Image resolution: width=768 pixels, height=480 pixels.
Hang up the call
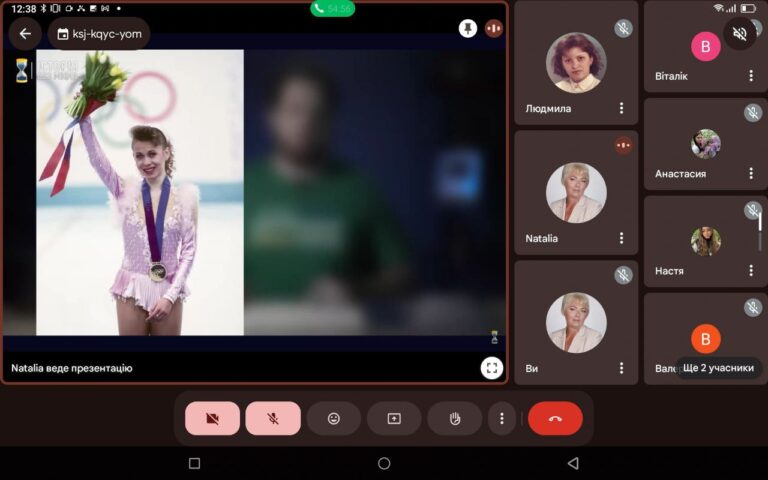click(555, 418)
